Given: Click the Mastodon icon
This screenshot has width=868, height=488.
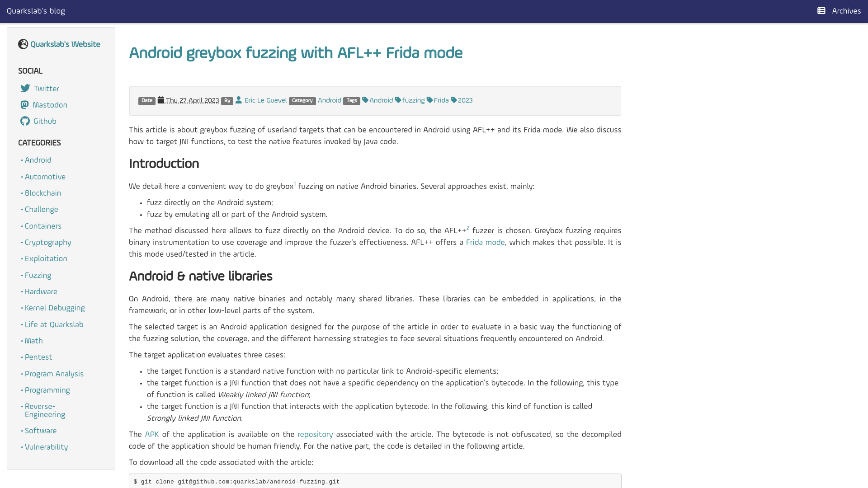Looking at the screenshot, I should [25, 105].
